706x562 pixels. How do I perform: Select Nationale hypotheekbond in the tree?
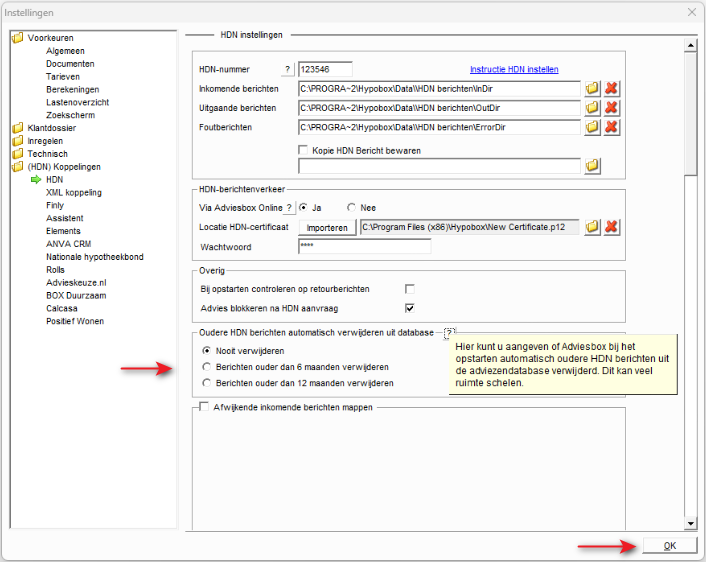(95, 257)
